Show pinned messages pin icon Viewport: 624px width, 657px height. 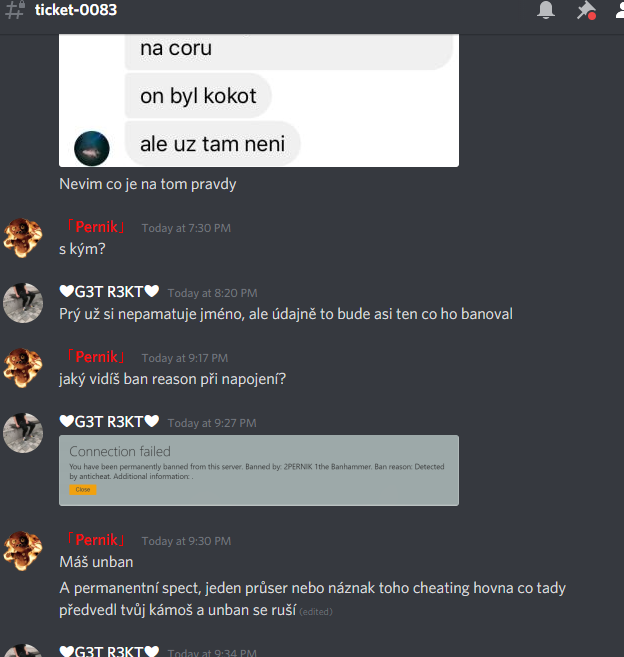click(586, 10)
